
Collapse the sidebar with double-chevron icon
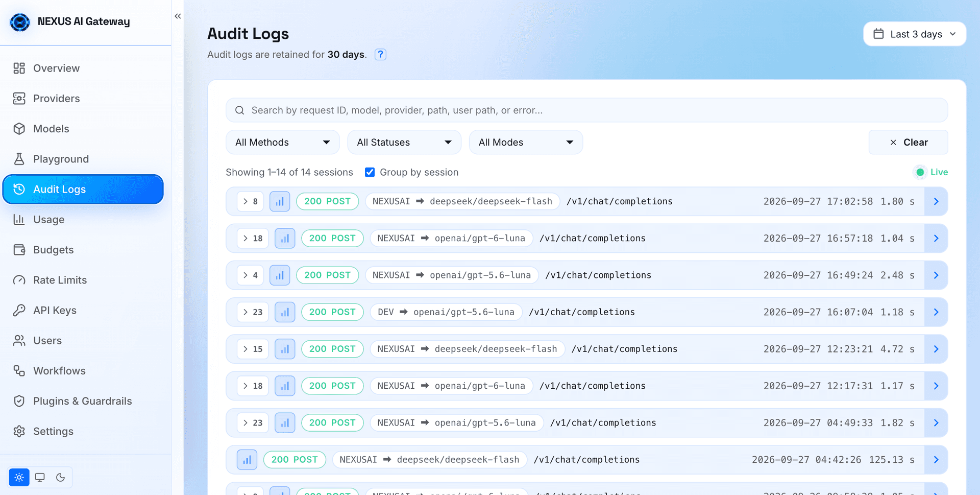178,16
